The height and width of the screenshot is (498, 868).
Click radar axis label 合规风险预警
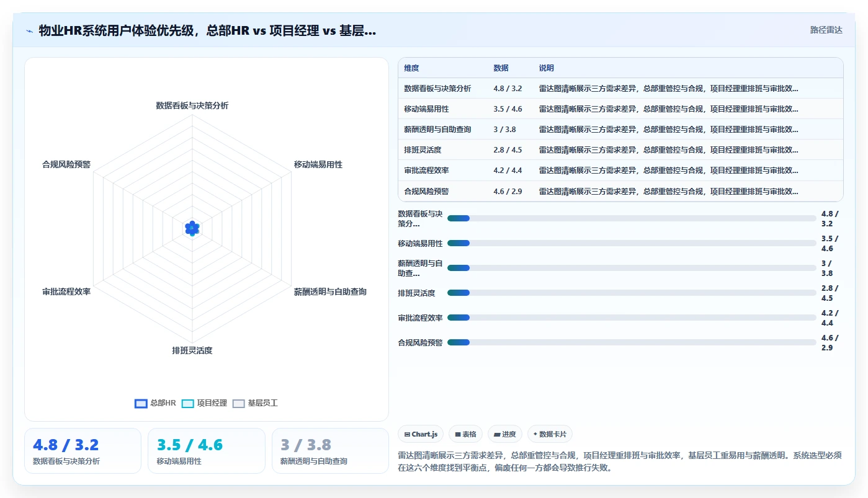click(66, 164)
